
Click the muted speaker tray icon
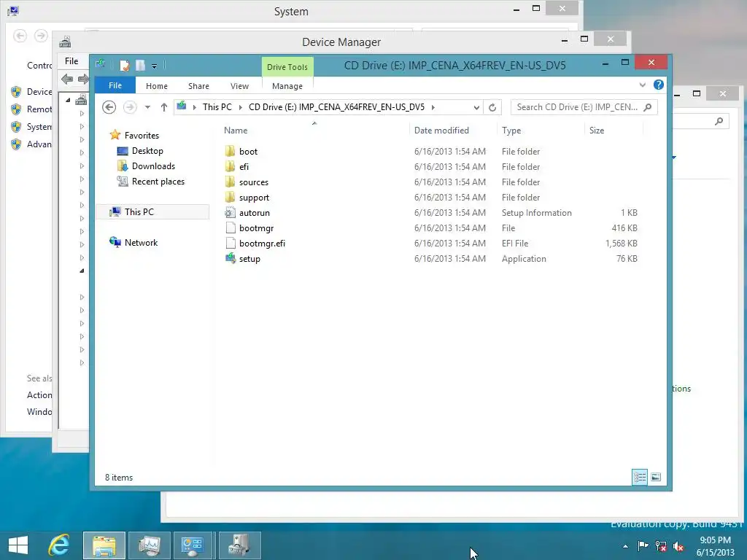[x=678, y=545]
